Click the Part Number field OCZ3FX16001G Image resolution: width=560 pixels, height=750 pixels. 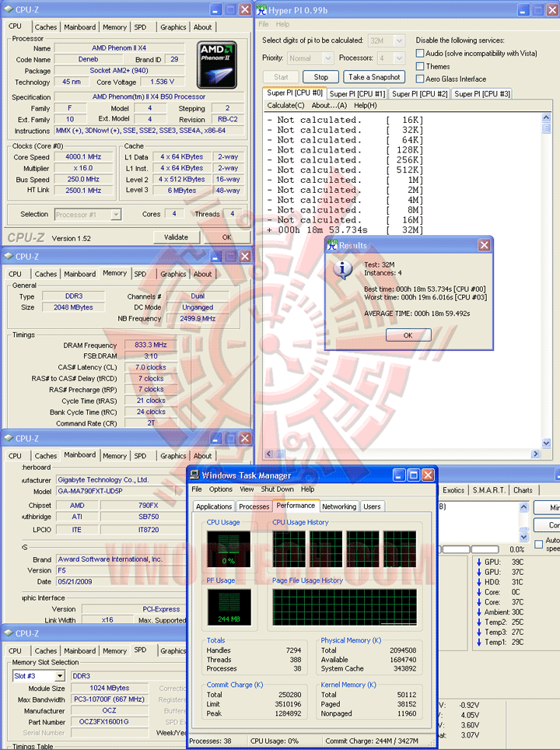click(109, 722)
